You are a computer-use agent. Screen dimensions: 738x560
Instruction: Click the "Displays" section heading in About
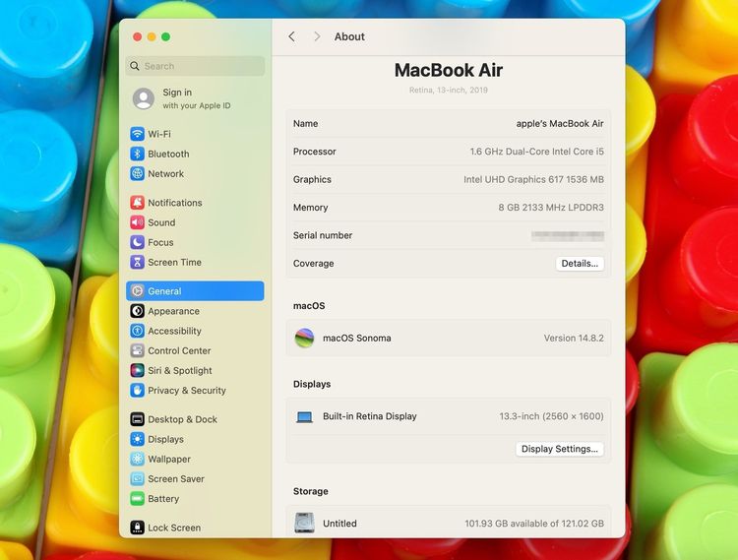312,384
